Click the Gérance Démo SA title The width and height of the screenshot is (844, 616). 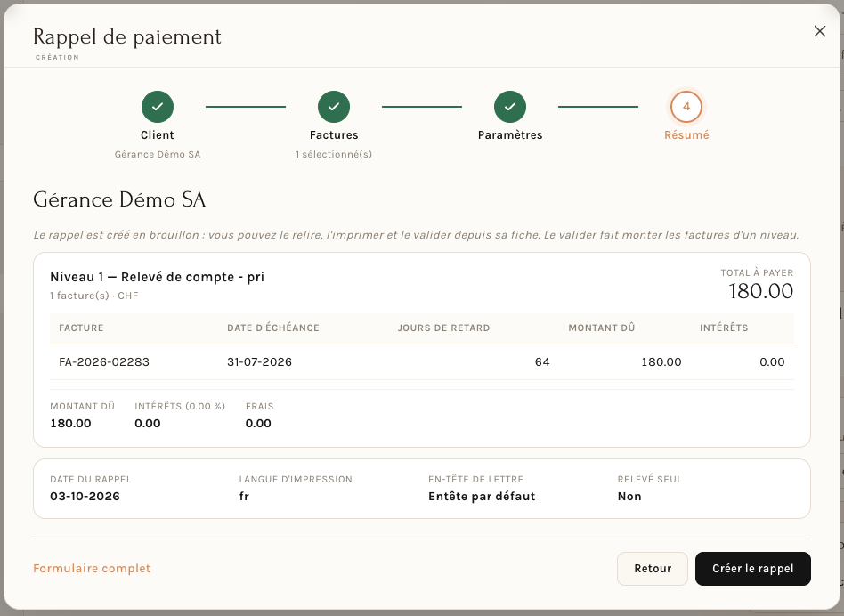[119, 199]
